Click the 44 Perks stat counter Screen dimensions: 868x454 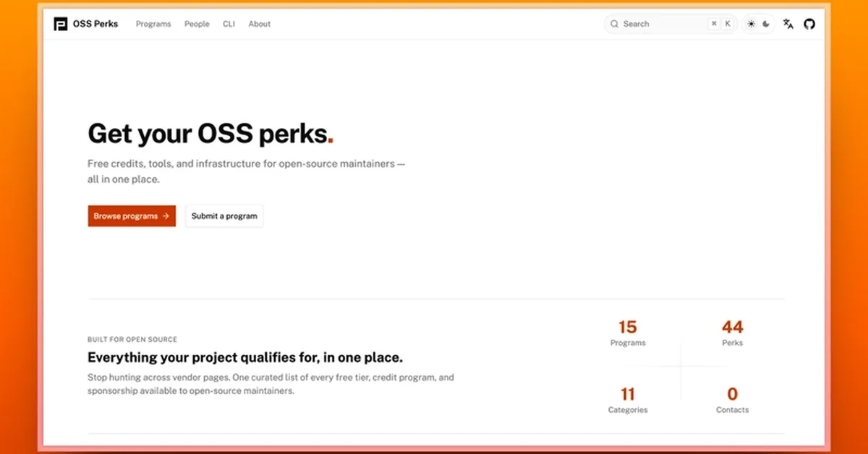click(732, 333)
